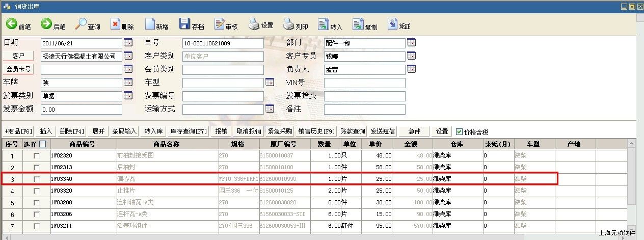644x240 pixels.
Task: Save using the 存档 floppy disk icon
Action: click(185, 24)
